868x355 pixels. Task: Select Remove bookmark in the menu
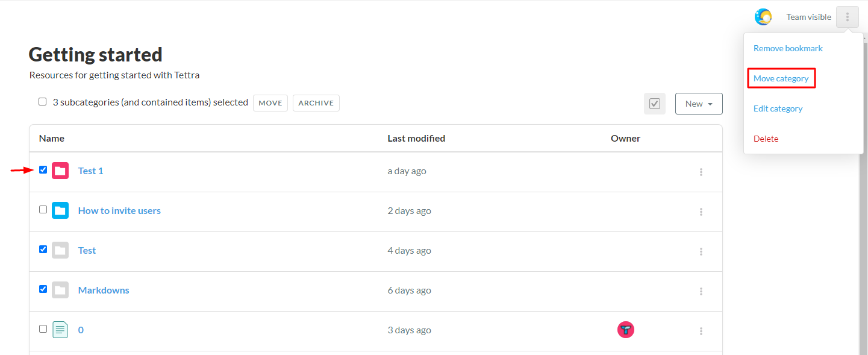pos(788,48)
